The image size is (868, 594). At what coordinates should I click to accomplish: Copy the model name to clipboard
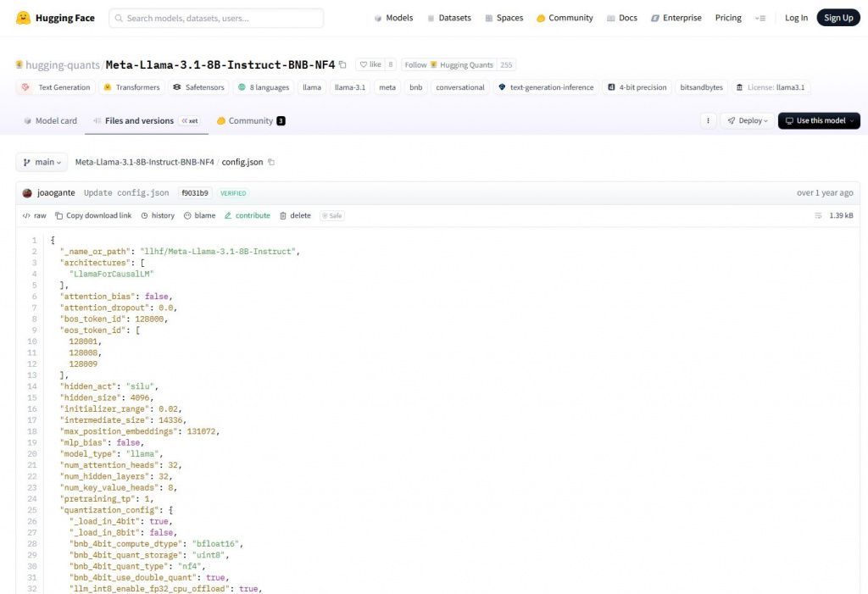[342, 64]
